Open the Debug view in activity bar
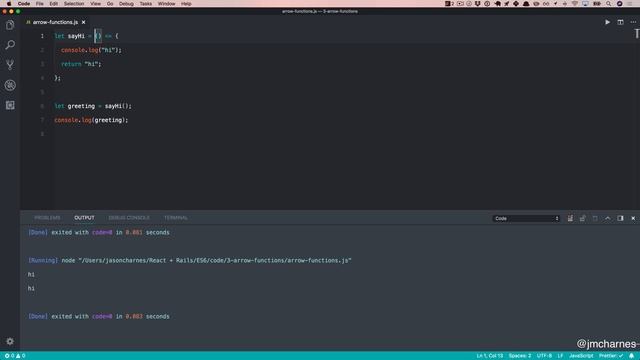 (10, 85)
